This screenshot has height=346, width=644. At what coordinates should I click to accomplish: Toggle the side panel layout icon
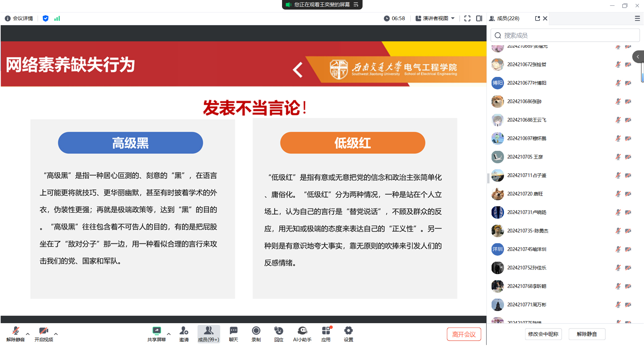[x=479, y=18]
